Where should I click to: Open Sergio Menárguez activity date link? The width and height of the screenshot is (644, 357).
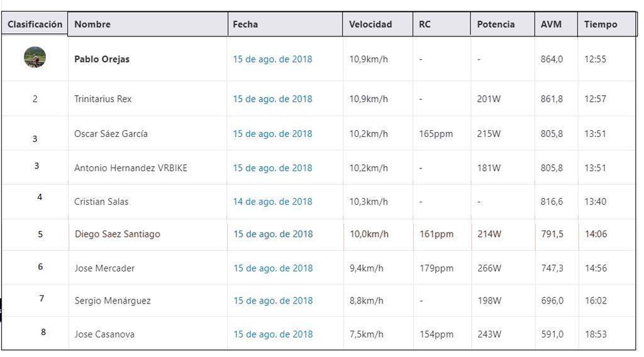click(x=273, y=300)
